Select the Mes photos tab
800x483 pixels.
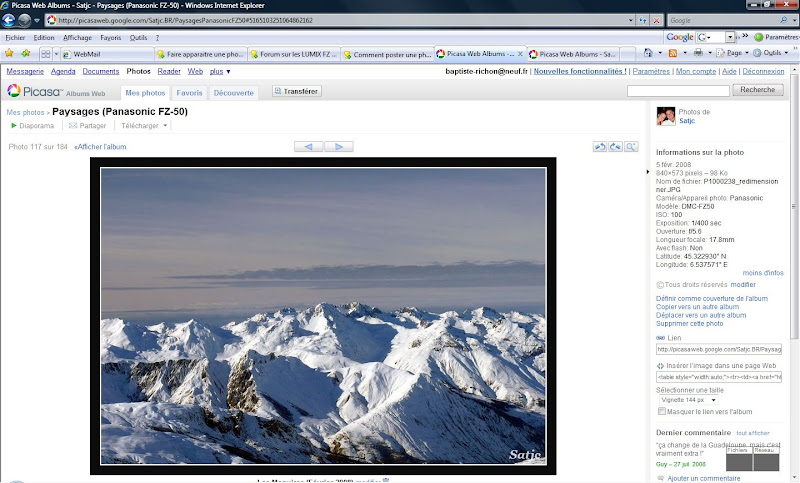(145, 93)
